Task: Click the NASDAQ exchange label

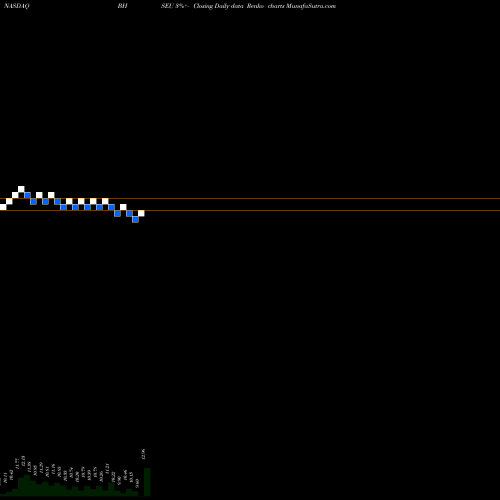Action: (x=16, y=6)
